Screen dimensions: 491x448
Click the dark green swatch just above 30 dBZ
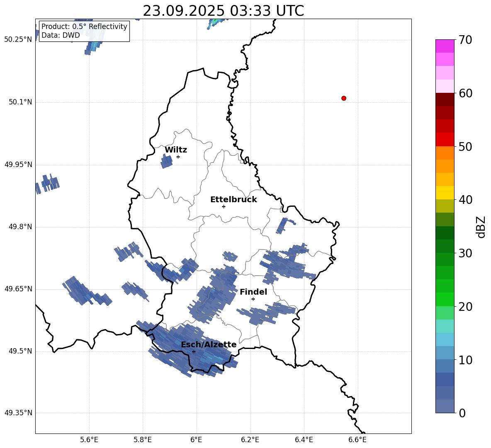click(x=445, y=246)
